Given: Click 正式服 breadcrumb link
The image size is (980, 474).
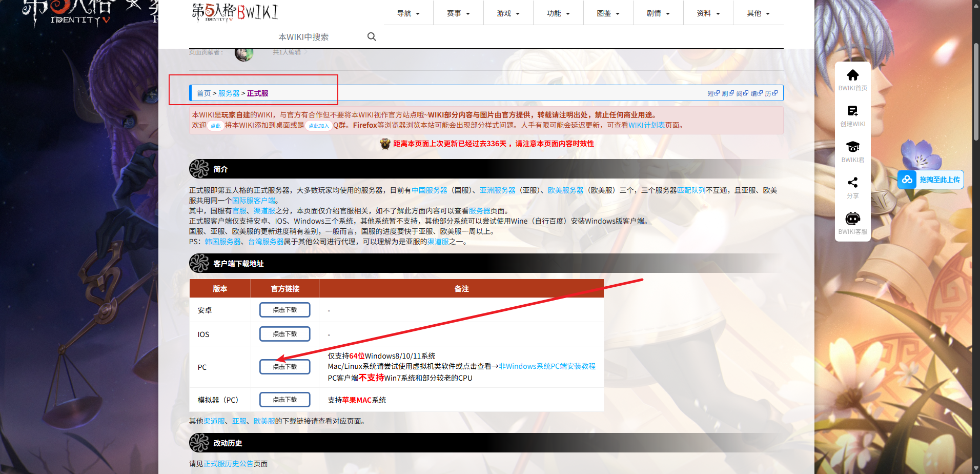Looking at the screenshot, I should pos(257,93).
